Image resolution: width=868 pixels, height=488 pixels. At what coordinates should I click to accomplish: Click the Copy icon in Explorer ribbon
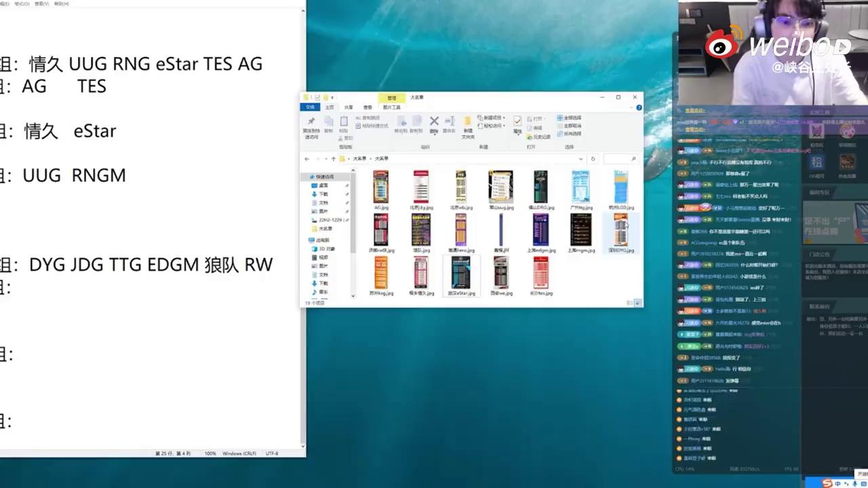pos(329,124)
